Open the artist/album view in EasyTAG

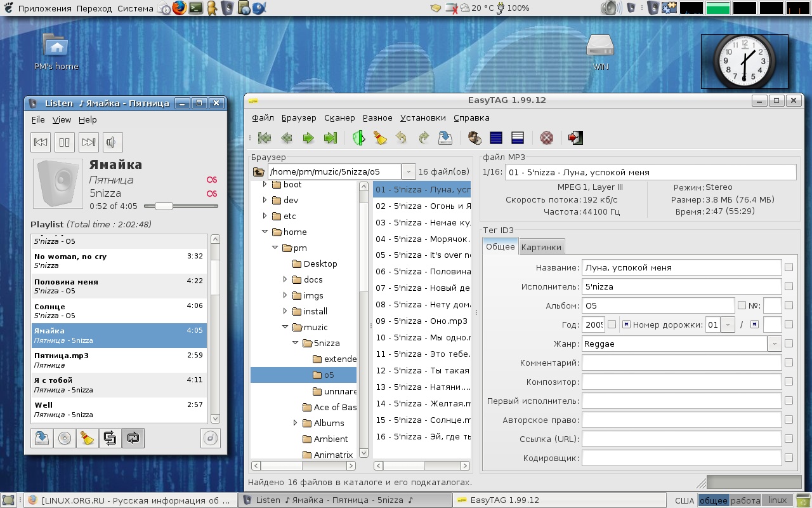coord(474,138)
